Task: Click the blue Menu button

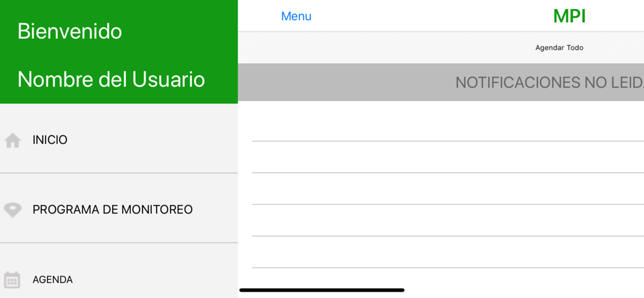Action: [x=296, y=17]
